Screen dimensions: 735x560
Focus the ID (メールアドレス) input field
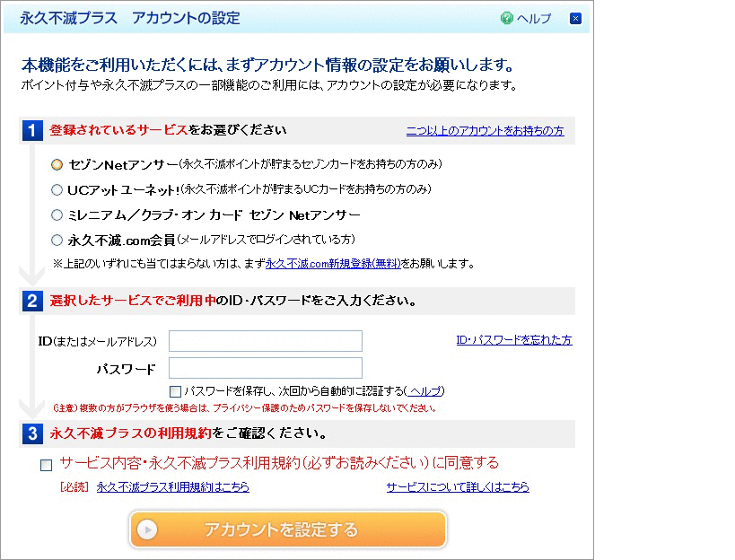click(x=266, y=341)
